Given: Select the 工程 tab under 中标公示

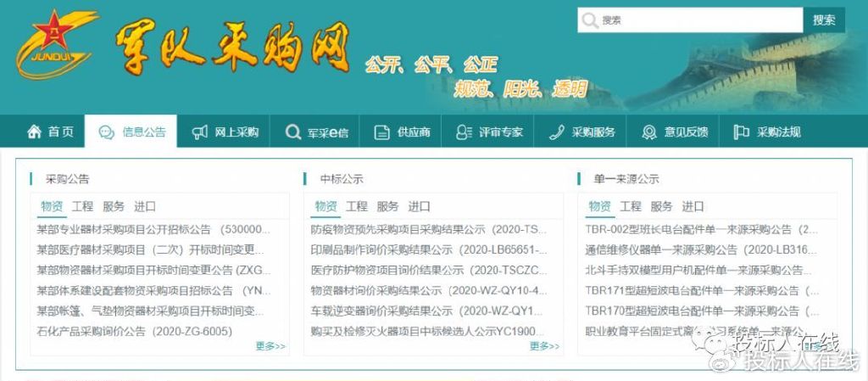Looking at the screenshot, I should click(x=357, y=207).
